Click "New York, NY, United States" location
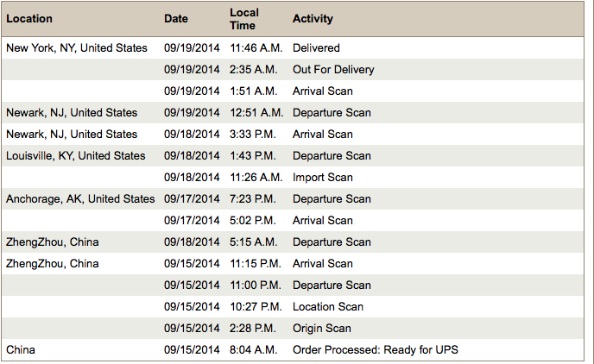The image size is (594, 364). pyautogui.click(x=77, y=48)
